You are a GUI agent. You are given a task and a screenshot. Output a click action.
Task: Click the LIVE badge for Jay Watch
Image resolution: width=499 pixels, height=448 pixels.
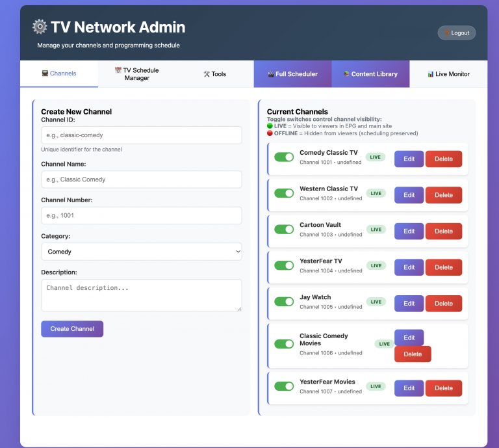tap(375, 302)
